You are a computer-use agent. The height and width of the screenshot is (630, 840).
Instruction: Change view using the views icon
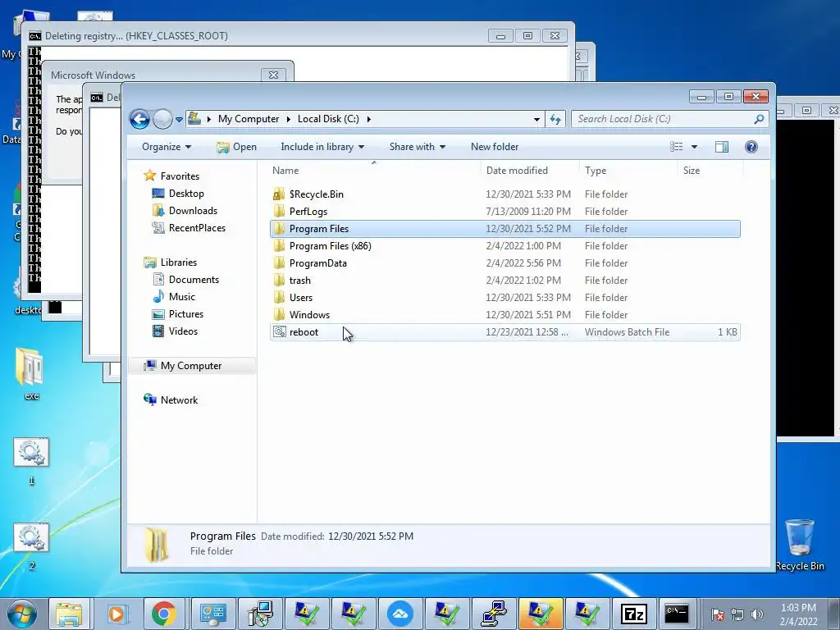[677, 147]
